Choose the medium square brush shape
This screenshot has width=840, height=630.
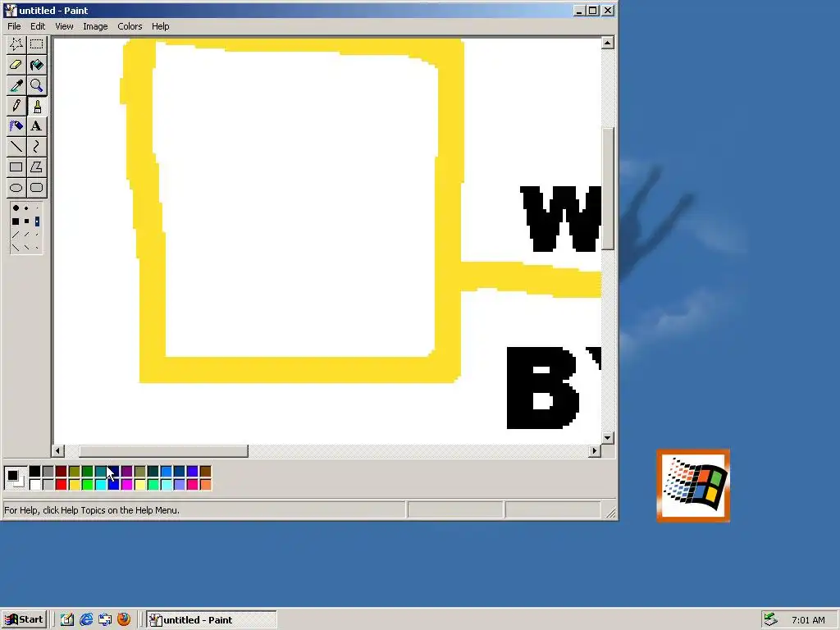point(26,221)
